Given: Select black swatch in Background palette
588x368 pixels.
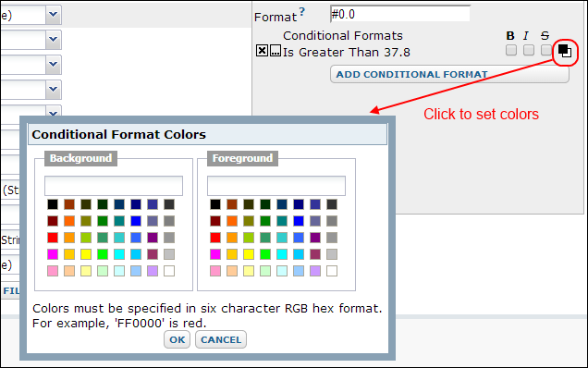Looking at the screenshot, I should click(x=53, y=204).
